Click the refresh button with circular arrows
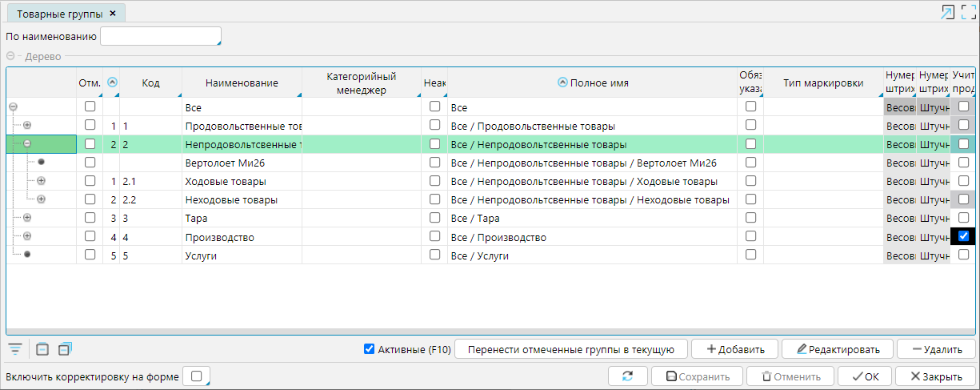980x390 pixels. (x=628, y=376)
